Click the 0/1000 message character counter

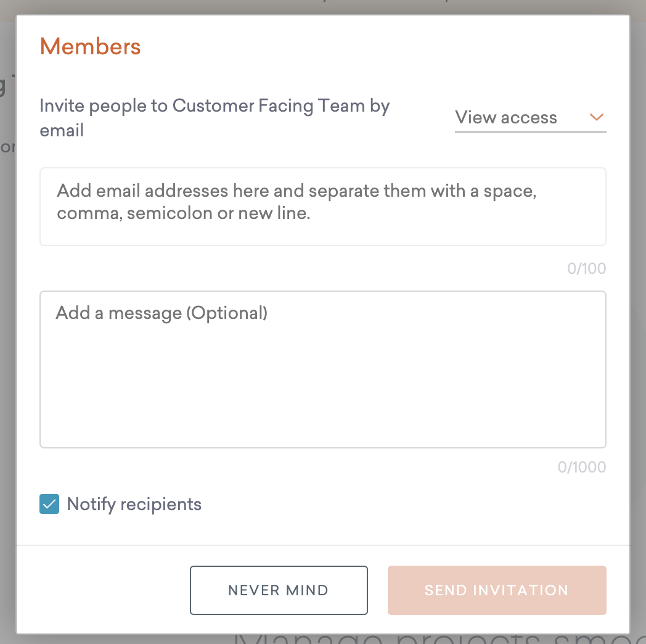tap(581, 467)
